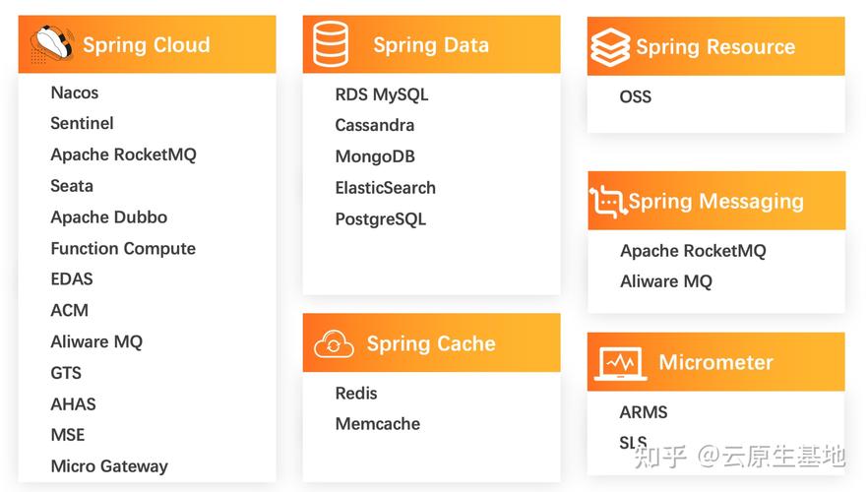This screenshot has height=492, width=868.
Task: Click SLS under Micrometer
Action: click(633, 443)
